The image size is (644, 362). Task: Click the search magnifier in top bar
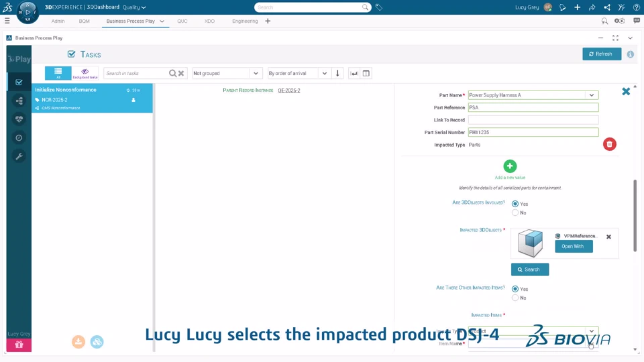click(365, 7)
